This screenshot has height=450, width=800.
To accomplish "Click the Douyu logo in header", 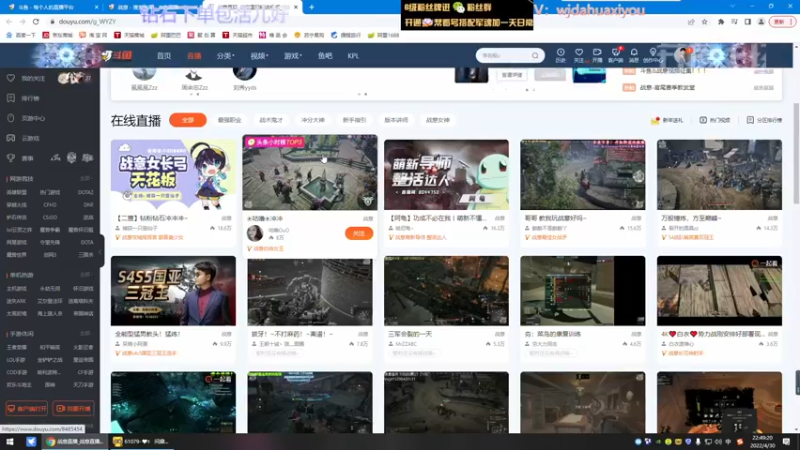I will pyautogui.click(x=117, y=56).
